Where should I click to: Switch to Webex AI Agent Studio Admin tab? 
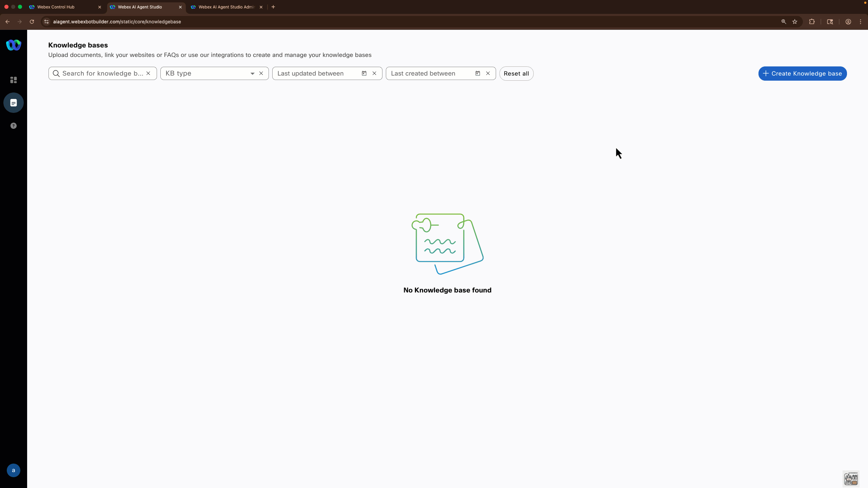[226, 7]
